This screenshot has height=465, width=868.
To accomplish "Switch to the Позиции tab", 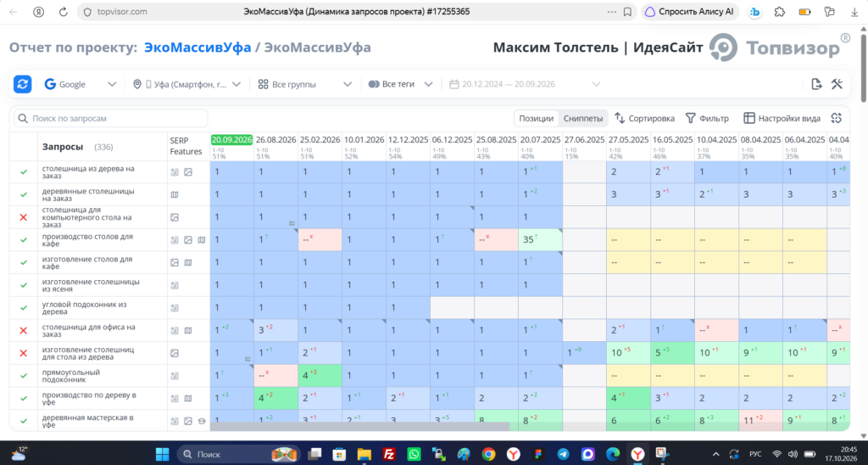I will [x=536, y=118].
